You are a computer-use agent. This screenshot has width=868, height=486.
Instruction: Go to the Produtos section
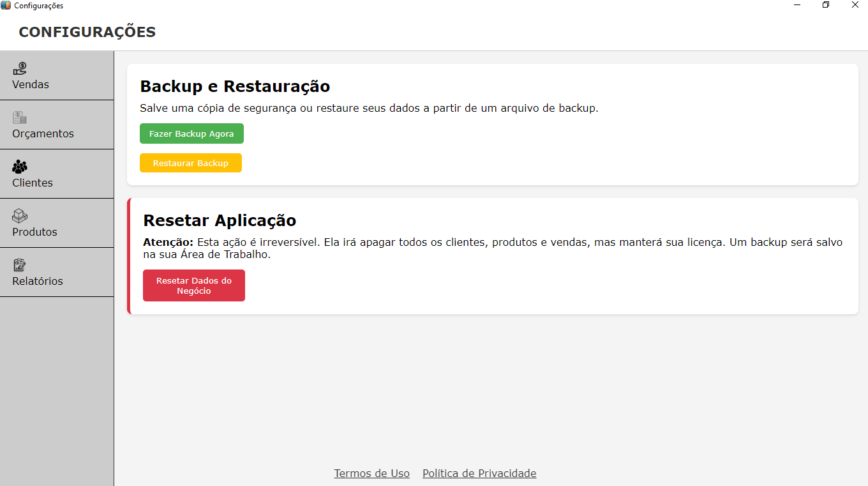point(34,232)
